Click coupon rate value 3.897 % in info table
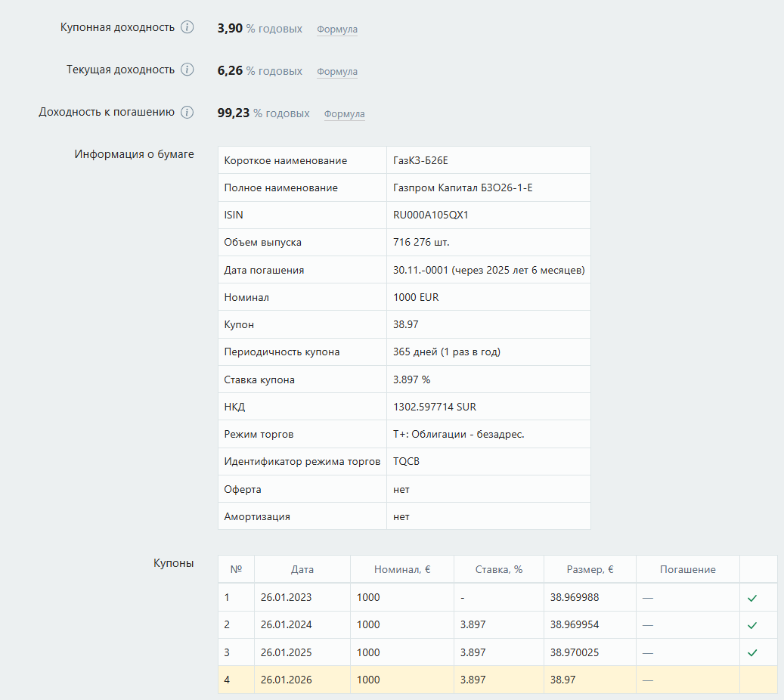Viewport: 784px width, 700px height. 411,379
